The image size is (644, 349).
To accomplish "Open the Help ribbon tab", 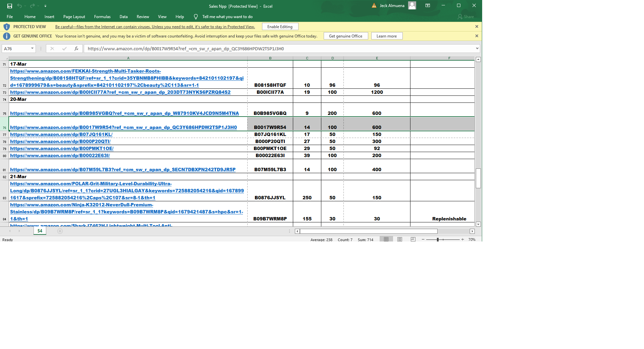I will 180,17.
